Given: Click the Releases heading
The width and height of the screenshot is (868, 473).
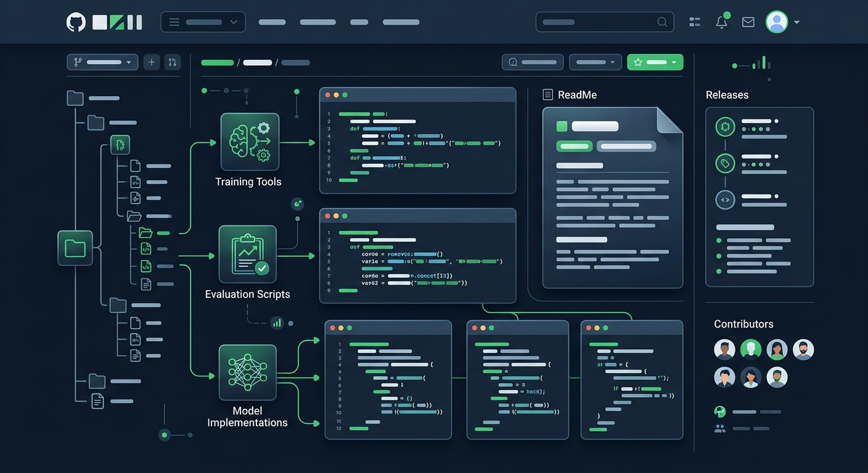Looking at the screenshot, I should tap(727, 95).
